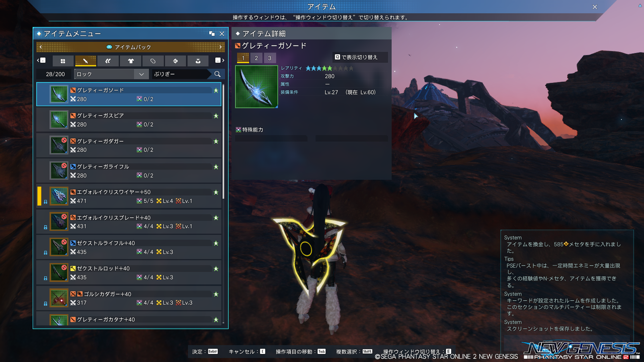Click star mark on ゼクストルライフル+40 row
The image size is (644, 362).
click(x=216, y=243)
